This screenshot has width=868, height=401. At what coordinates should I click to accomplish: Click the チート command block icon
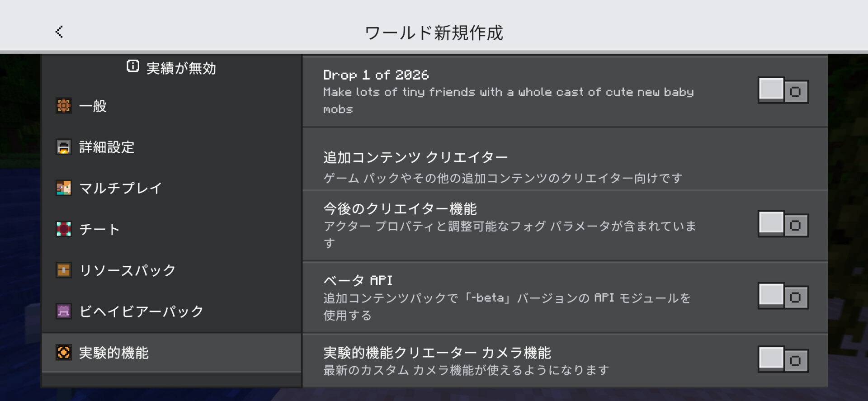pyautogui.click(x=64, y=229)
